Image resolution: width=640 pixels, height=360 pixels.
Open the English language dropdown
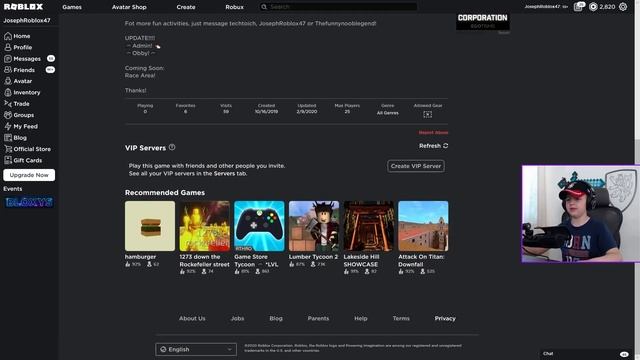point(196,349)
